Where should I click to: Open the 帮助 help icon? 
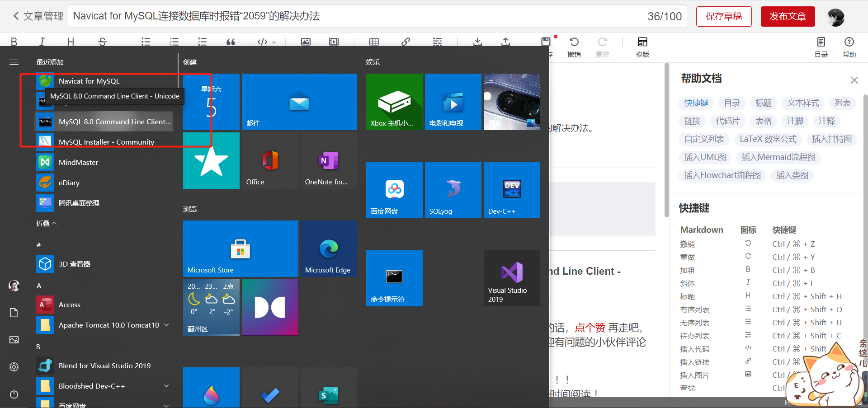pyautogui.click(x=849, y=47)
